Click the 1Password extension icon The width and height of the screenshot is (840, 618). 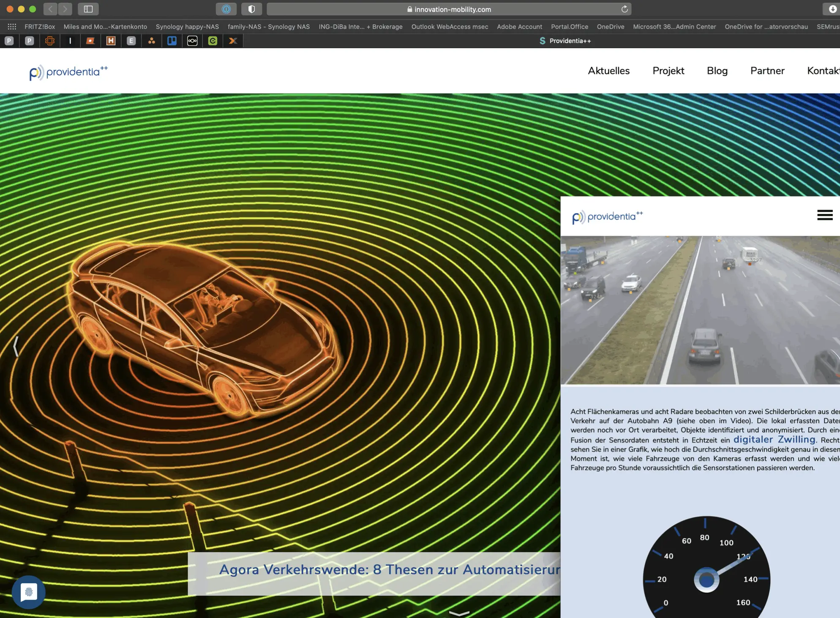pyautogui.click(x=226, y=9)
